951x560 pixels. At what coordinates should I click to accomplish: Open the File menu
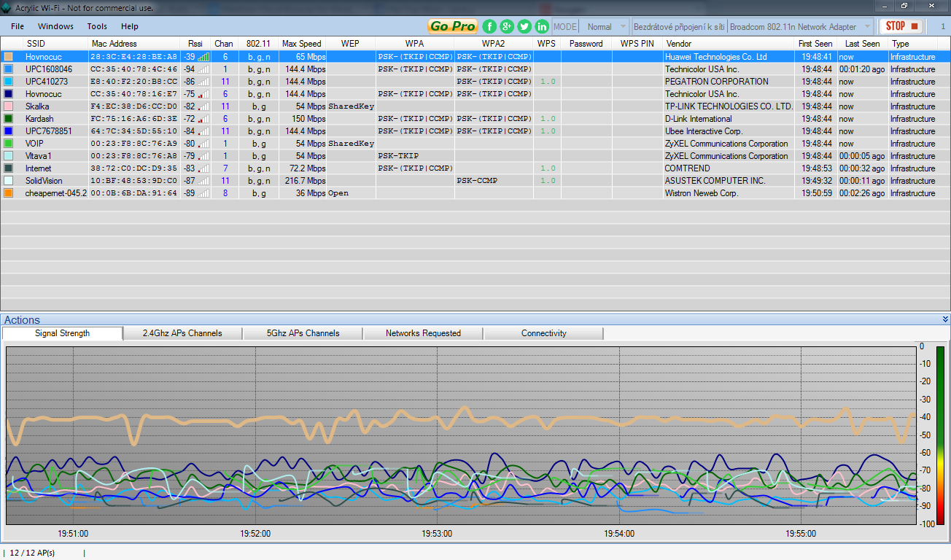18,26
